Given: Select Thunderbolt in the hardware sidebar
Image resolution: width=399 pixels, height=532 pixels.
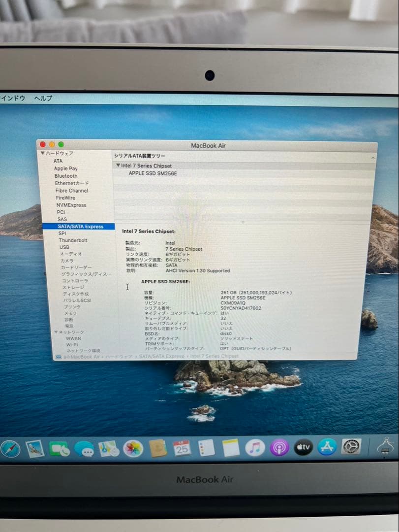Looking at the screenshot, I should pos(74,240).
